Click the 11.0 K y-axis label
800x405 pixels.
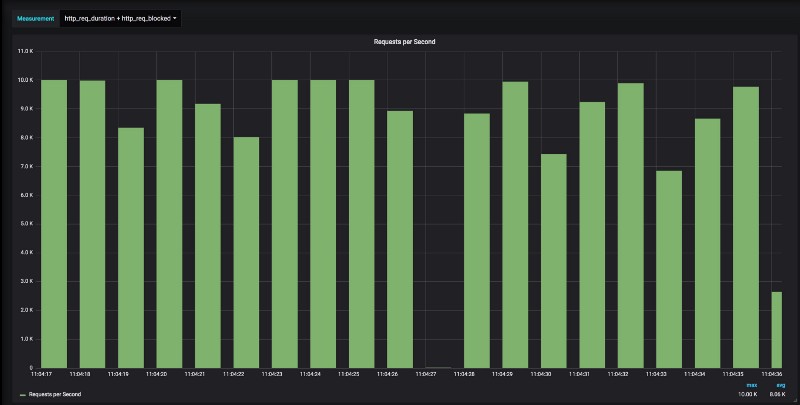coord(25,51)
